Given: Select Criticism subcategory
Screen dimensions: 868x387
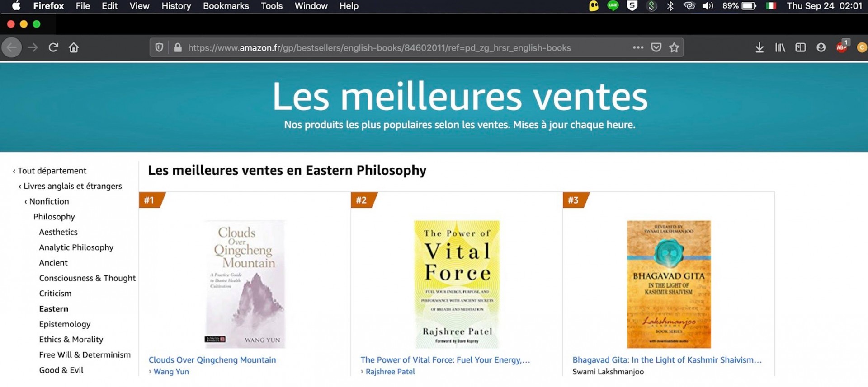Looking at the screenshot, I should (55, 294).
